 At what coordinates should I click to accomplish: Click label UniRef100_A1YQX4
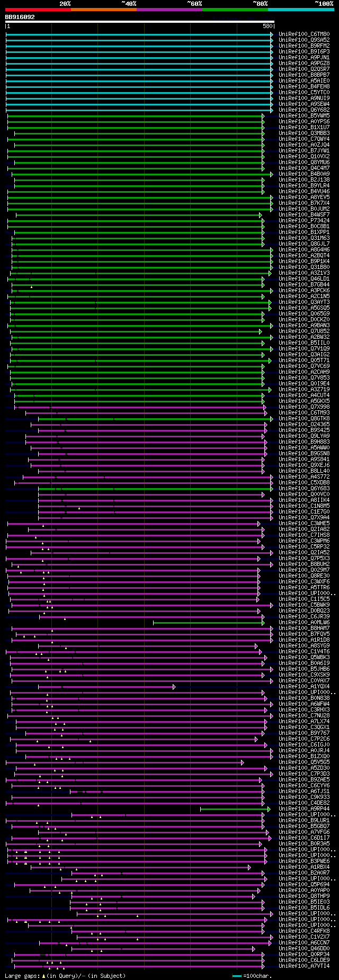coord(304,687)
